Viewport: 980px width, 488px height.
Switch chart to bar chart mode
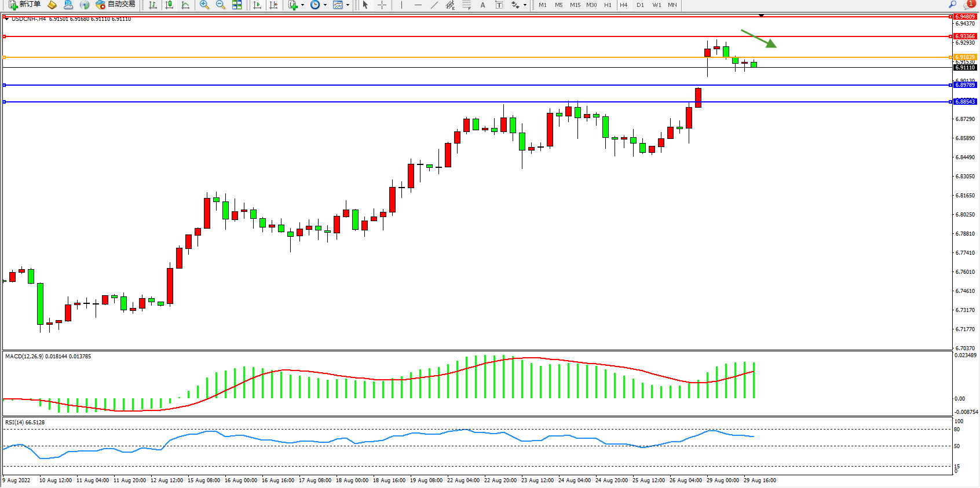click(153, 5)
